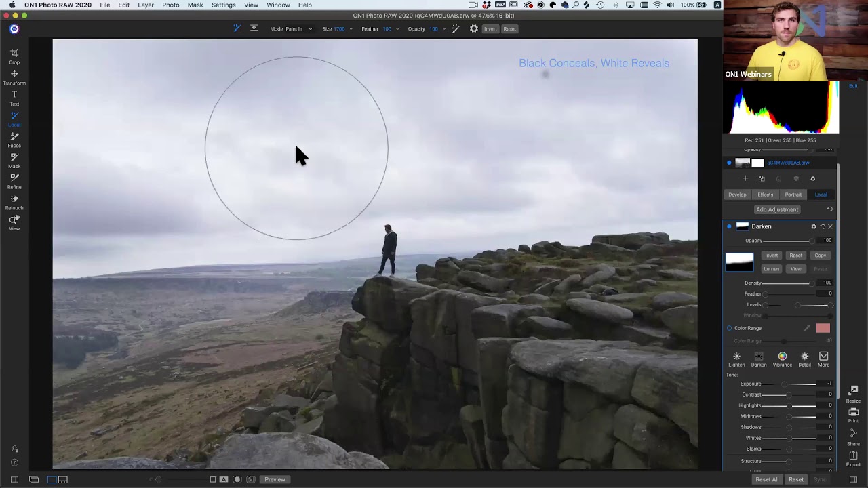Switch to single image view mode
The width and height of the screenshot is (868, 488).
point(52,479)
